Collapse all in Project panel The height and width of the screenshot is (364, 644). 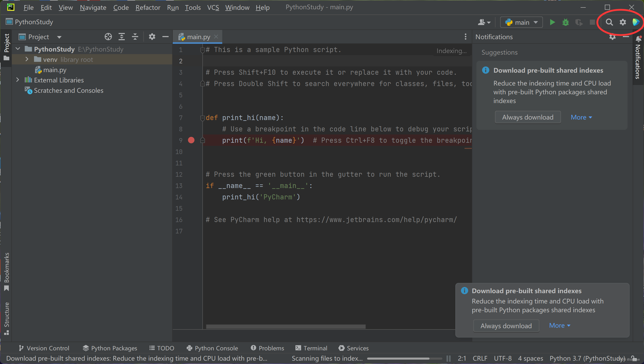pyautogui.click(x=135, y=37)
